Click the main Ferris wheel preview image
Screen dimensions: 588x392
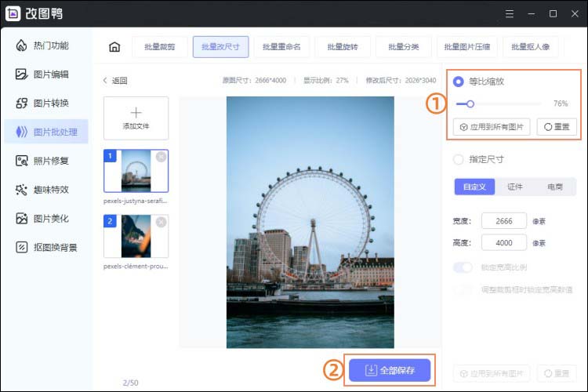click(310, 223)
